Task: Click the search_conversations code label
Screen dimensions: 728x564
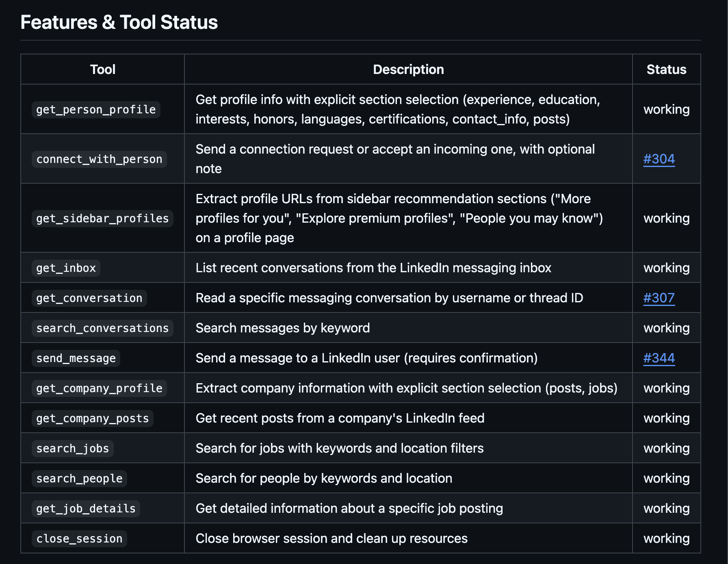Action: pyautogui.click(x=102, y=328)
